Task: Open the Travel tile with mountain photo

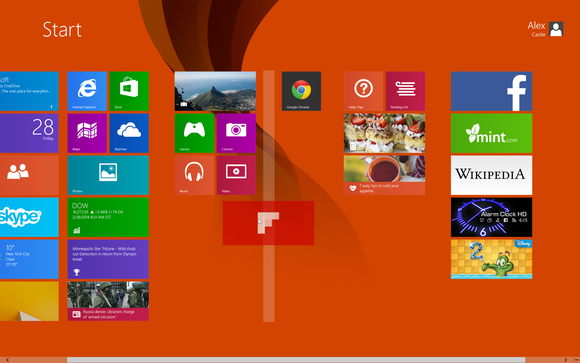Action: pyautogui.click(x=215, y=91)
